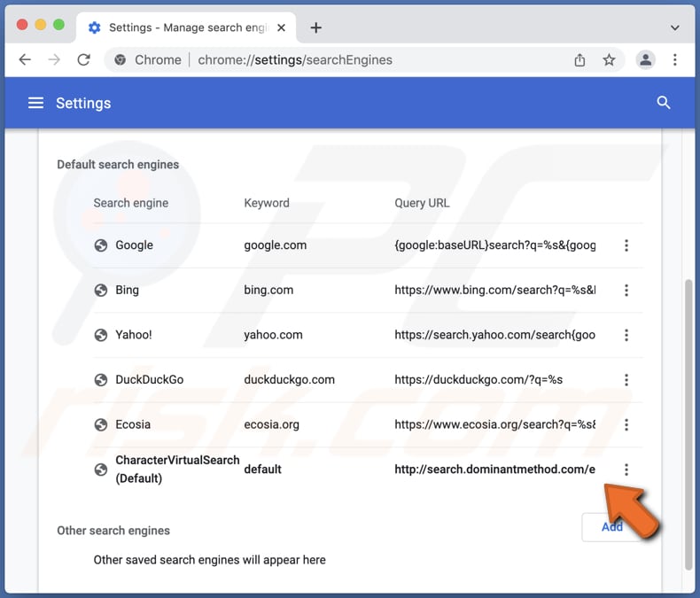
Task: Click the browser back arrow
Action: point(25,59)
